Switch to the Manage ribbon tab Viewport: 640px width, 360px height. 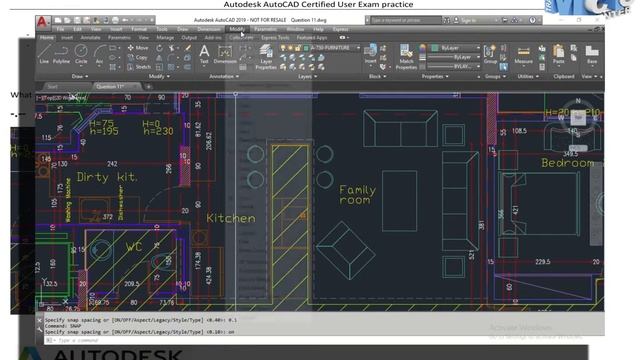pyautogui.click(x=165, y=38)
